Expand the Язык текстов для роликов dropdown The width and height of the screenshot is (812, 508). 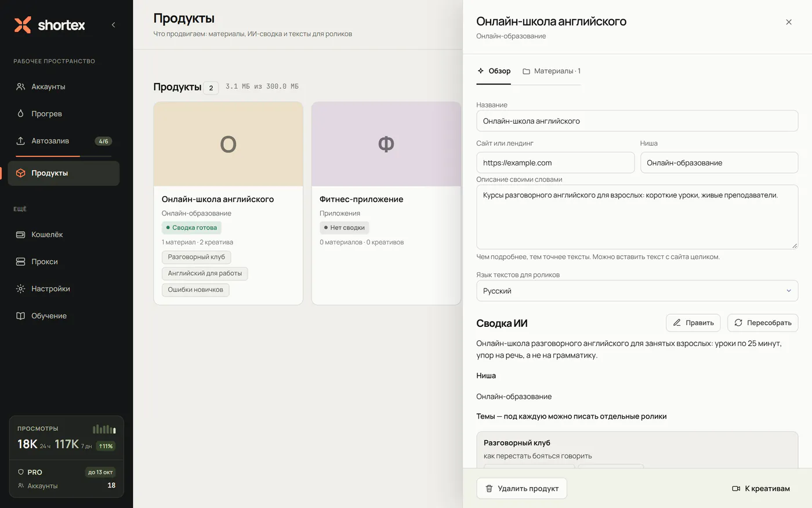tap(637, 291)
